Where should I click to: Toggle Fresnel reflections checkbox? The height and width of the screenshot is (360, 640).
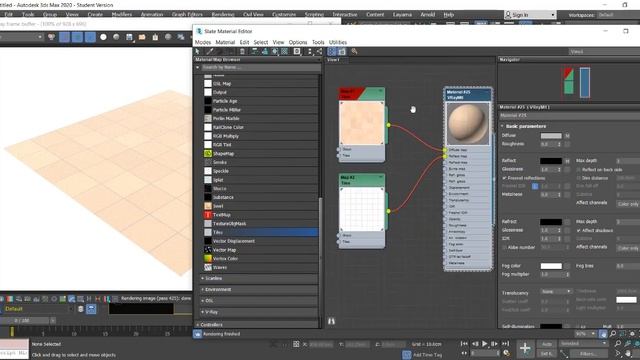click(x=504, y=178)
